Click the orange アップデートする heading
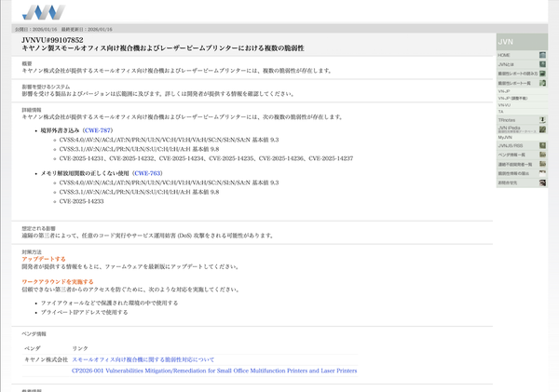Viewport: 559px width, 392px height. (x=44, y=259)
